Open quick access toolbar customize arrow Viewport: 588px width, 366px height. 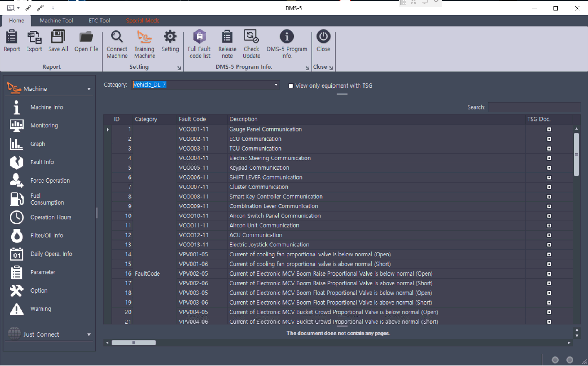pos(53,8)
